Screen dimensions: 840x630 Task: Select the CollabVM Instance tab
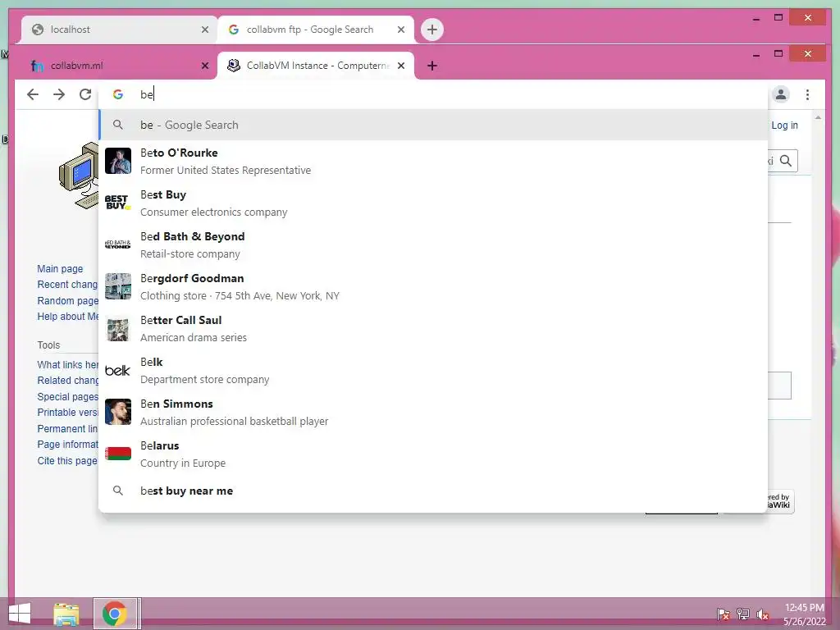coord(316,66)
